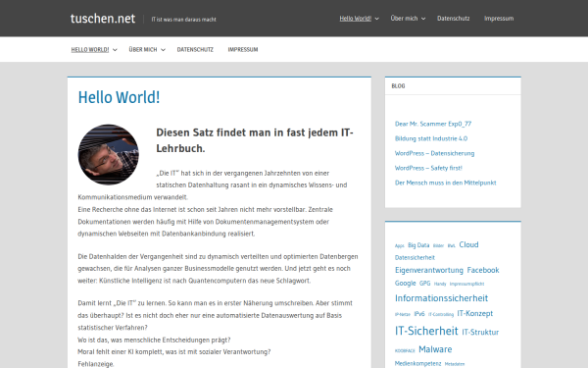Select the 'IT-Konzept' tag
The height and width of the screenshot is (368, 588).
[474, 313]
